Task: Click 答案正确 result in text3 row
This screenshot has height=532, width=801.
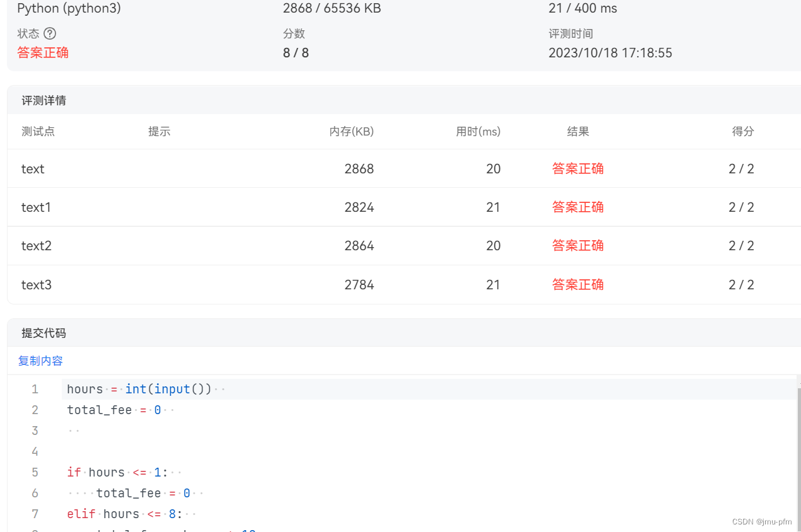Action: [x=578, y=284]
